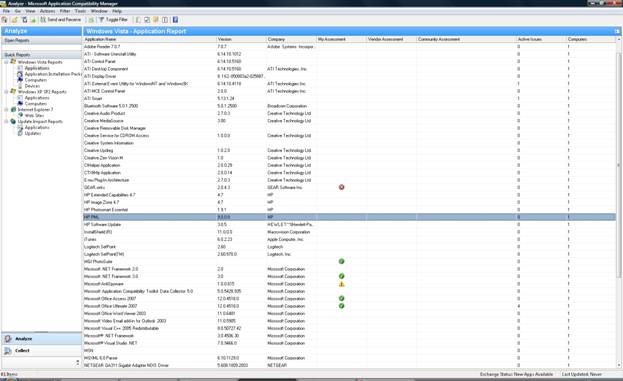Open Updates under Update Impact Reports
Image resolution: width=623 pixels, height=381 pixels.
33,133
